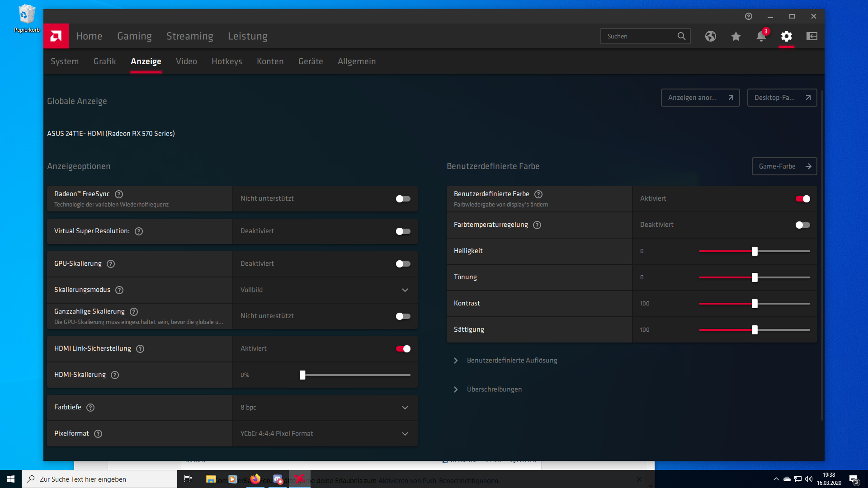Disable HDMI Link-Sicherstellung toggle

(403, 349)
